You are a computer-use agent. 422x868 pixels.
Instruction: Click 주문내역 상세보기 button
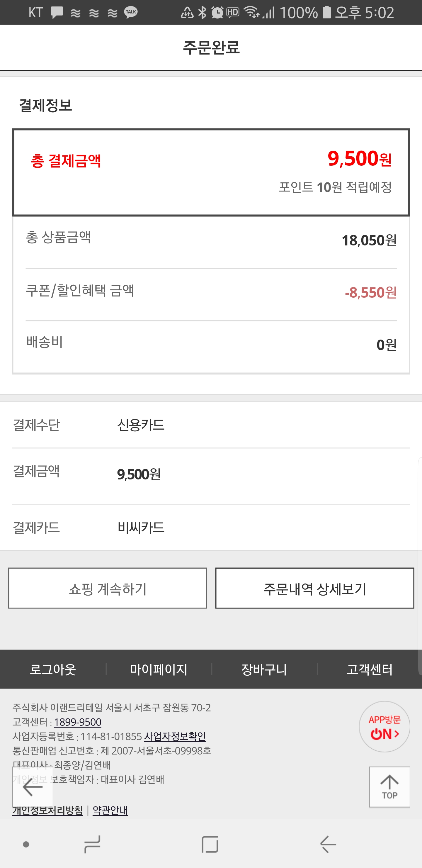pyautogui.click(x=314, y=588)
